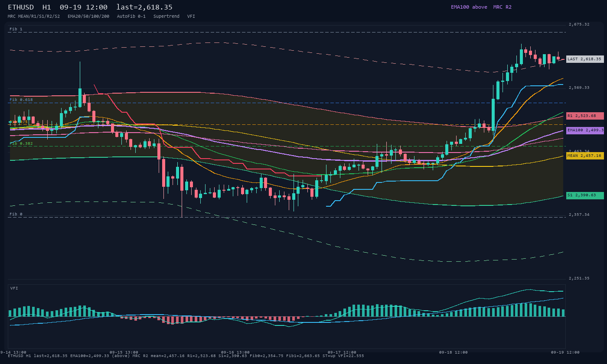Click the purple 'EMA100 above' status text
This screenshot has height=364, width=607.
point(469,7)
